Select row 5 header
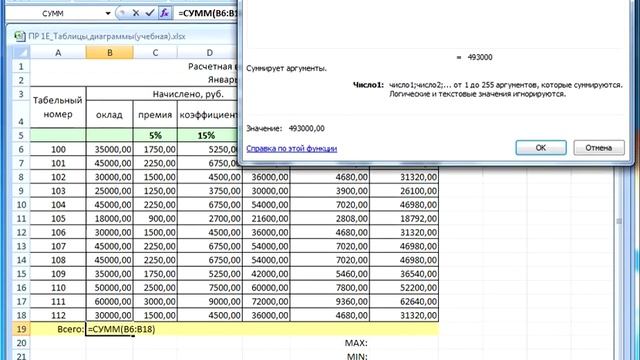The width and height of the screenshot is (640, 360). pos(21,136)
